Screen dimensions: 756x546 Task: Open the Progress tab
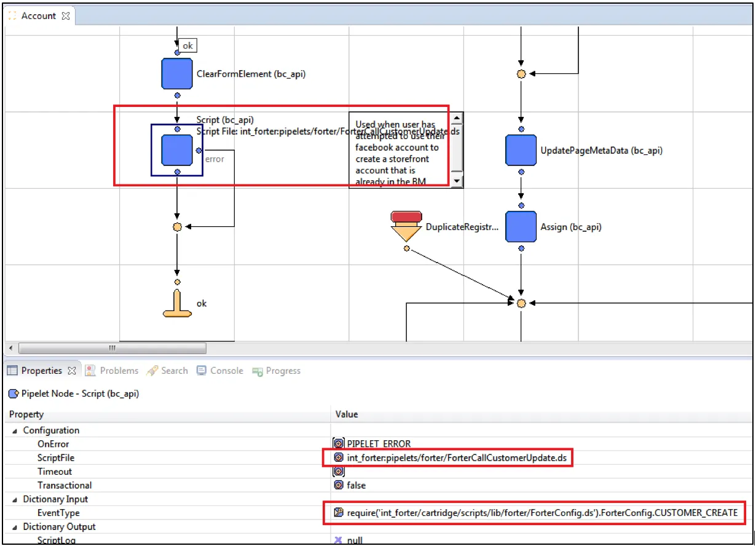point(276,371)
